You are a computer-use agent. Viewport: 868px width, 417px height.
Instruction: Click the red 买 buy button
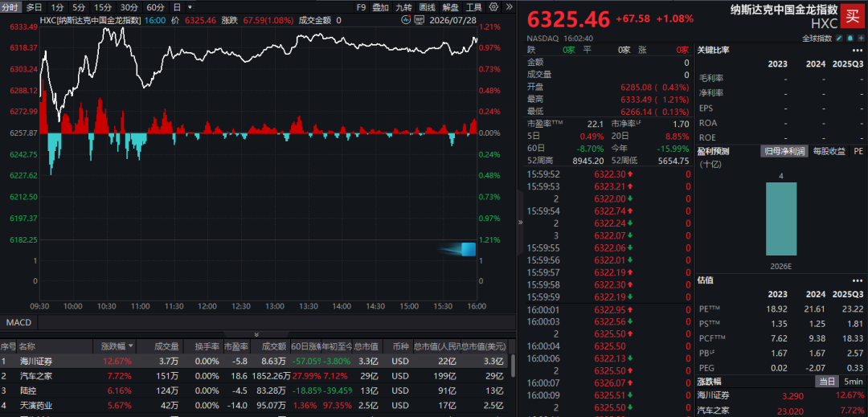(x=851, y=15)
